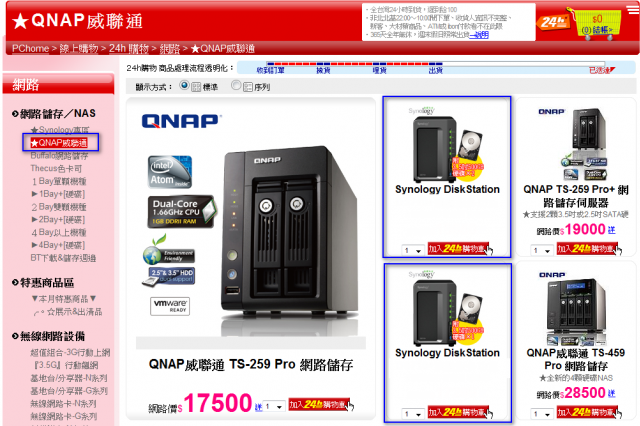Screen dimensions: 640x426
Task: Open the QNAP TS-459 Pro product thumbnail
Action: tap(576, 308)
